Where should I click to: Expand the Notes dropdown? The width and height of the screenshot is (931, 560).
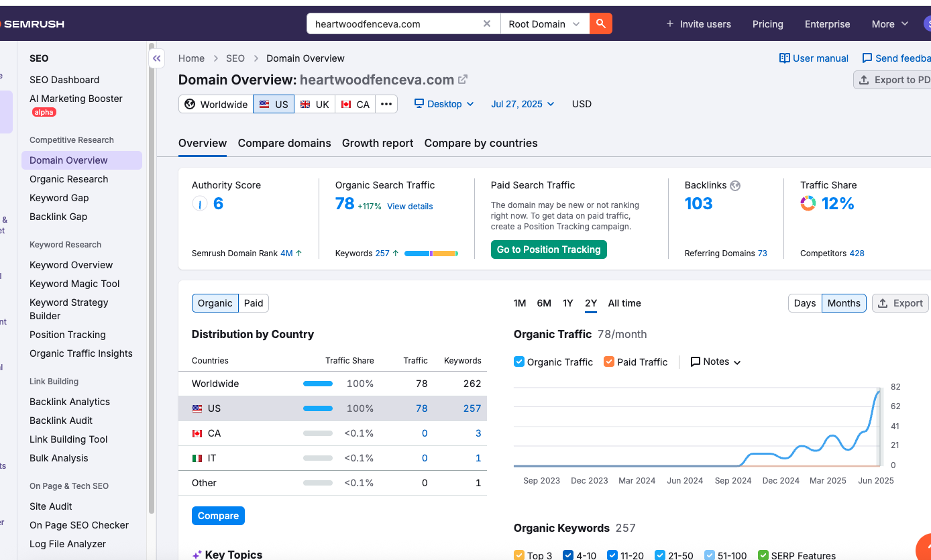pos(716,361)
